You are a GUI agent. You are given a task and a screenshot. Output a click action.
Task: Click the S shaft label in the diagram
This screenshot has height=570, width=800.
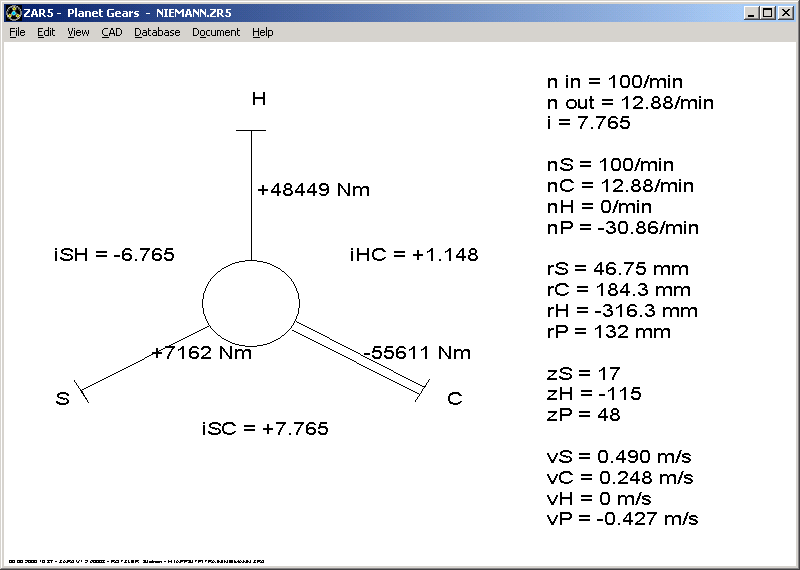pyautogui.click(x=62, y=399)
